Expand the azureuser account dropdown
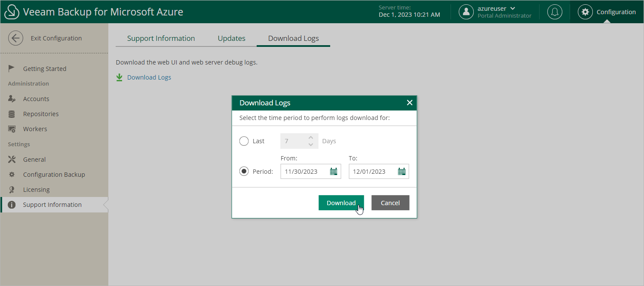The image size is (644, 286). coord(512,8)
